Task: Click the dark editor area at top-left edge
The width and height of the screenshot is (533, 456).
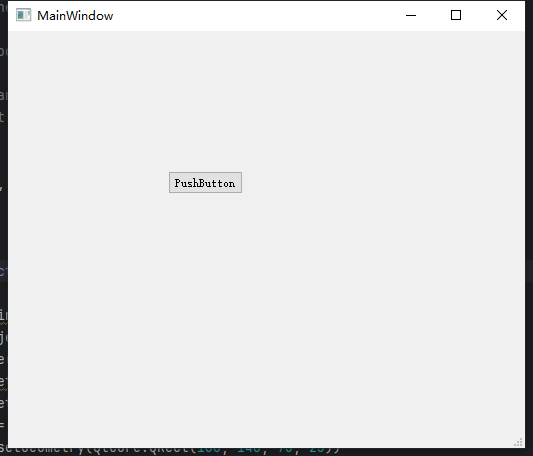Action: (x=3, y=7)
